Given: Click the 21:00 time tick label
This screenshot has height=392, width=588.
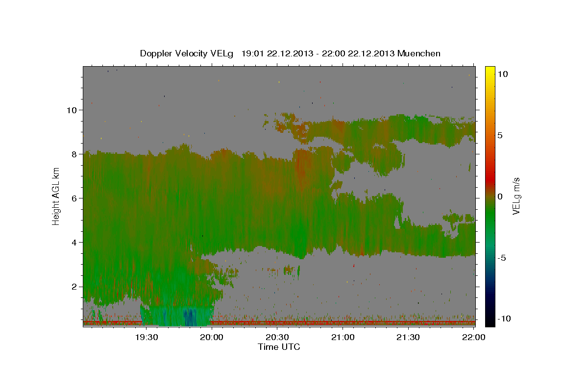Looking at the screenshot, I should tap(343, 337).
